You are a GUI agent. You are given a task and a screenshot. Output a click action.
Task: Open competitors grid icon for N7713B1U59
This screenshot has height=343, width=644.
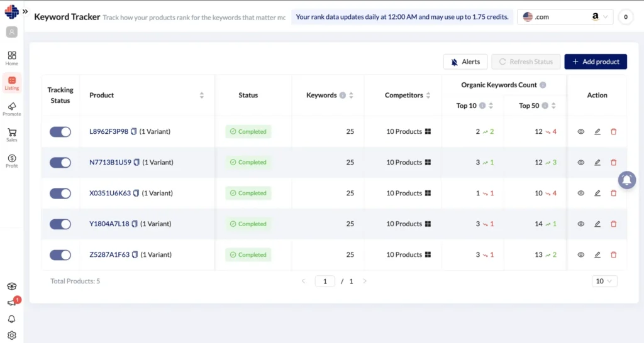(428, 162)
